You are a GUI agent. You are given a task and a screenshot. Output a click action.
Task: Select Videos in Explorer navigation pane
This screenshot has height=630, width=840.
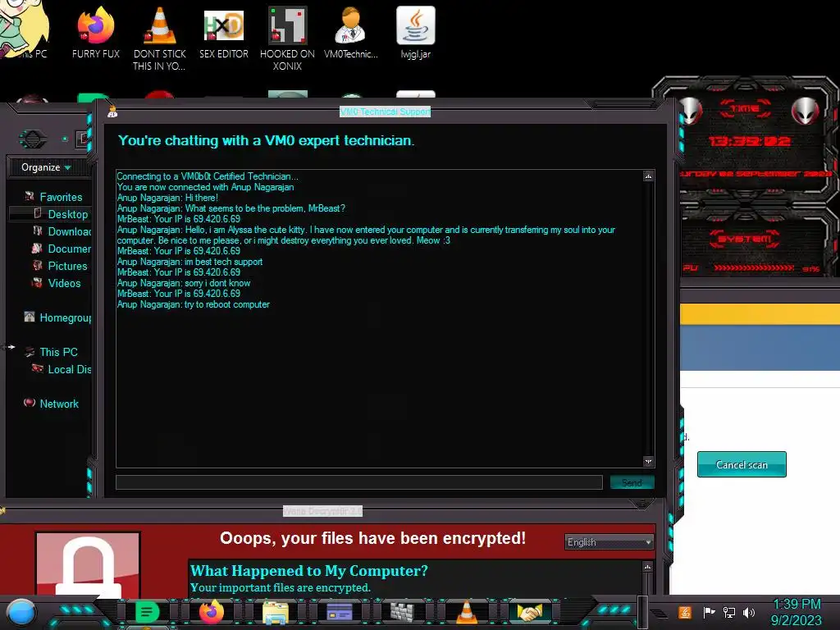coord(64,283)
